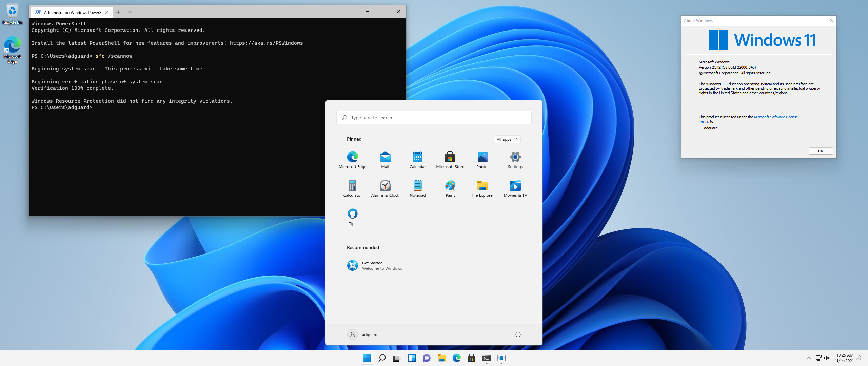The height and width of the screenshot is (366, 868).
Task: Open the Tips app
Action: [352, 217]
